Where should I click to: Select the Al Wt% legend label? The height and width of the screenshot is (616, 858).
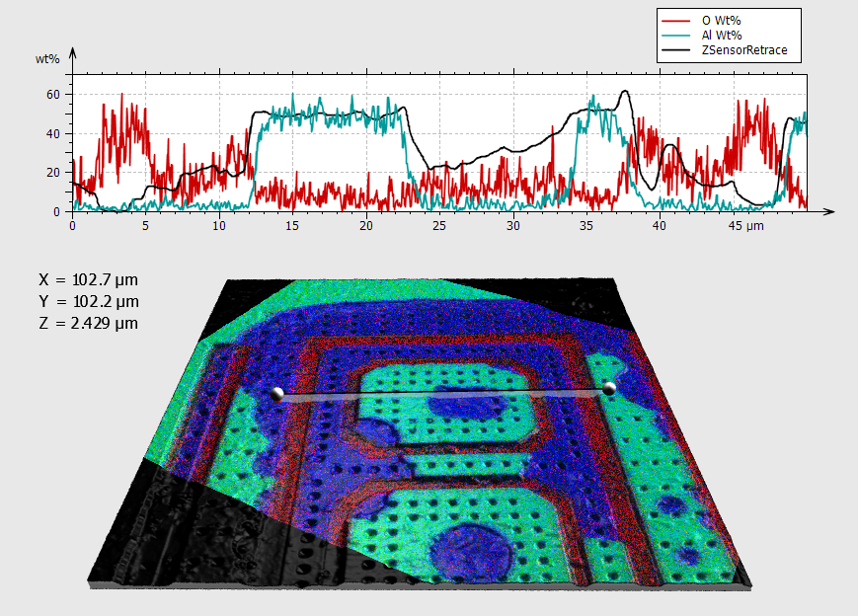(723, 35)
